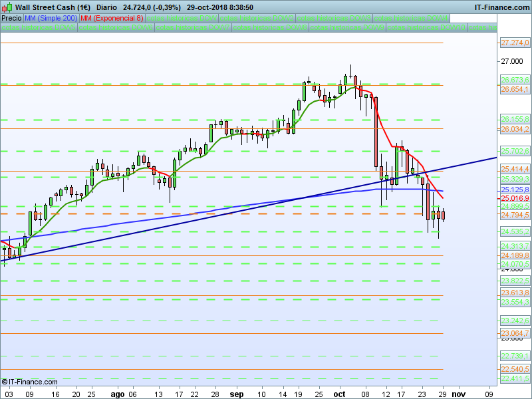Click the 14 date label on time axis

283,394
